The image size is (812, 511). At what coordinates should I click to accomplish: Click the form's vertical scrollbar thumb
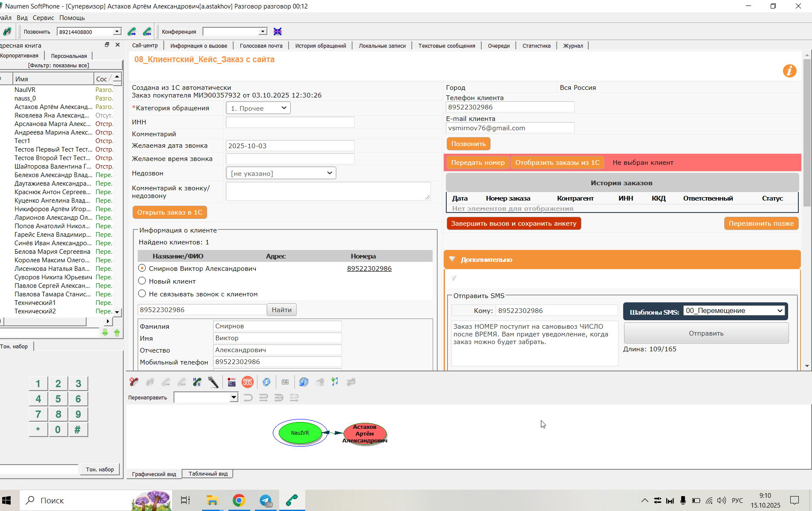tap(807, 132)
